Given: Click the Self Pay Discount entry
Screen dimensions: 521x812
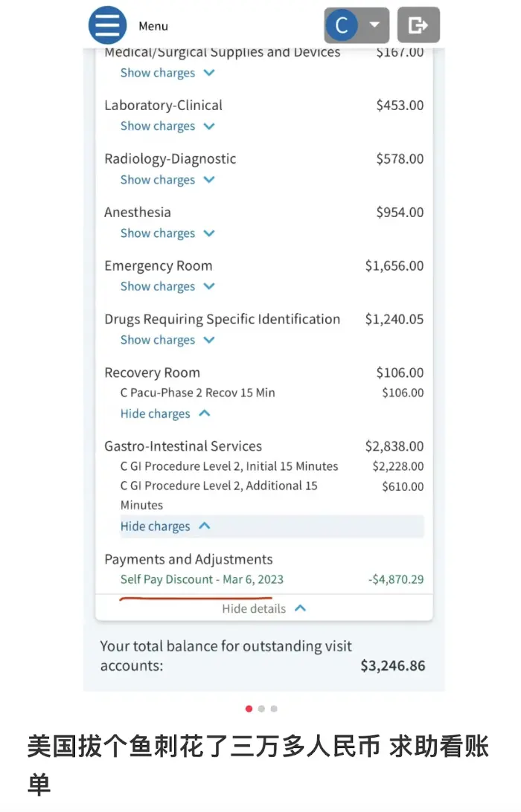Looking at the screenshot, I should (202, 579).
